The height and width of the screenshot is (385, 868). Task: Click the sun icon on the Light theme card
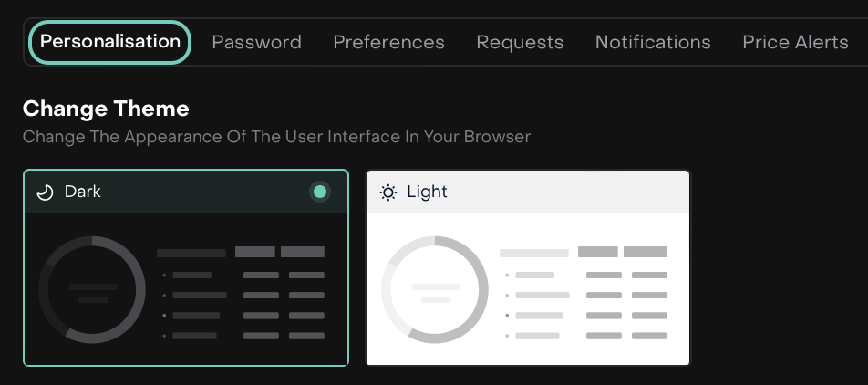click(388, 192)
